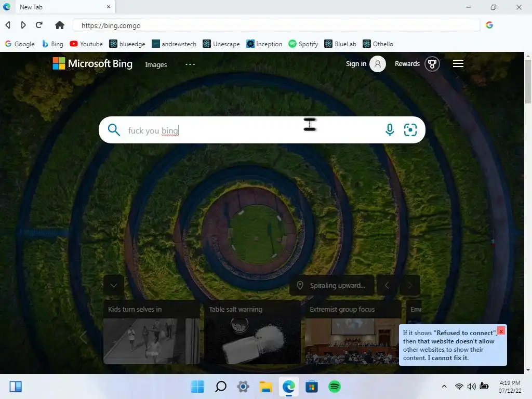Click the Microsoft Bing logo
This screenshot has height=399, width=532.
[92, 63]
